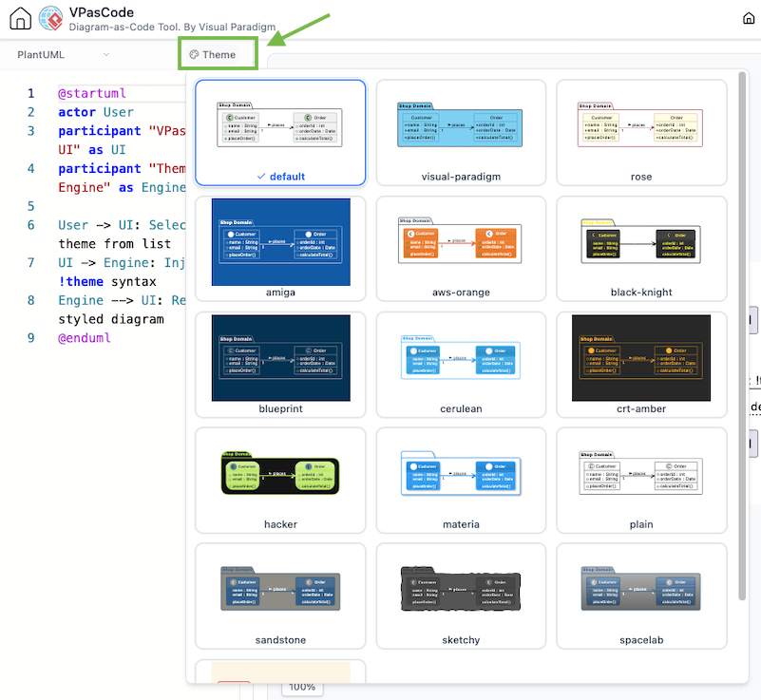This screenshot has width=761, height=700.
Task: Click the VPasCode title text
Action: pyautogui.click(x=102, y=12)
